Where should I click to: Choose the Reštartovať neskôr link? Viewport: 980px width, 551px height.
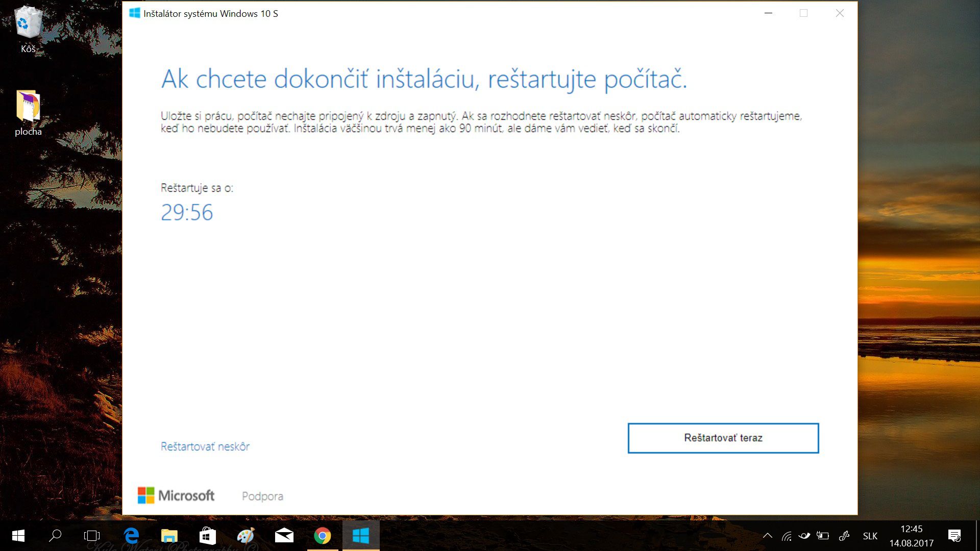click(x=205, y=446)
